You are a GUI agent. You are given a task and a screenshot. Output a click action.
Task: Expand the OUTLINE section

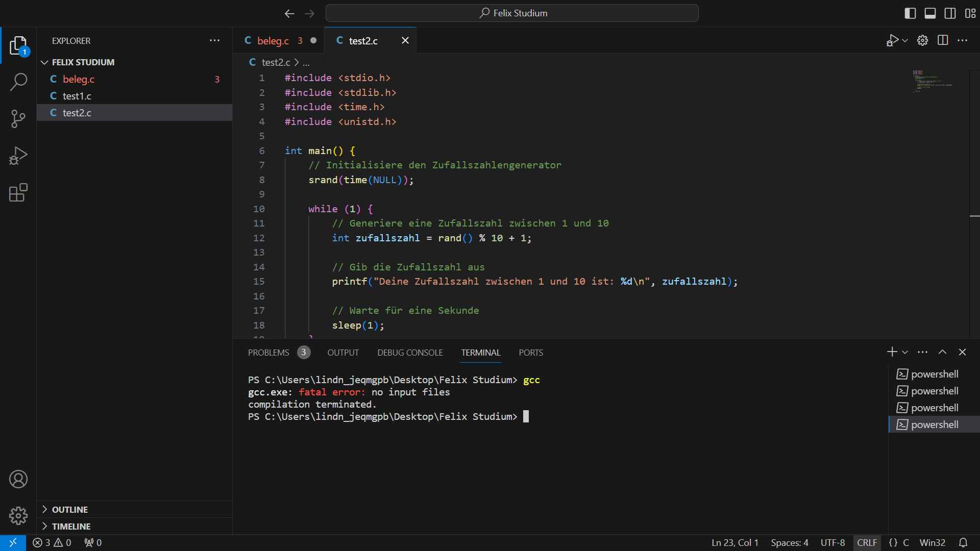click(70, 510)
